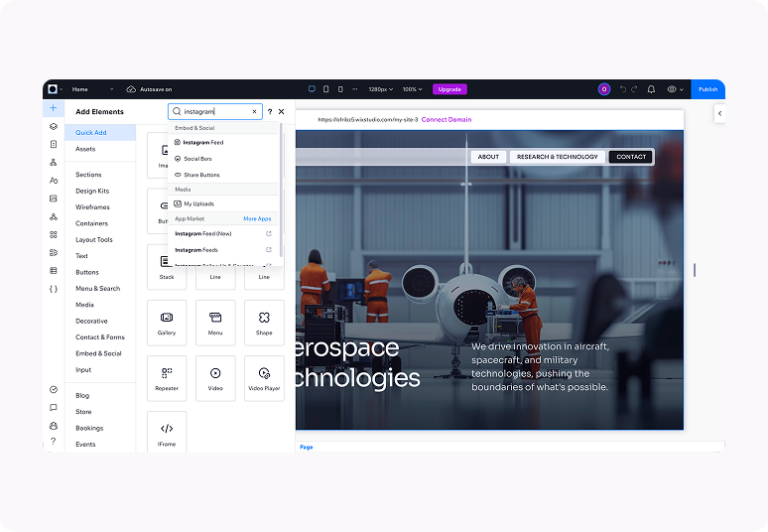
Task: Open the user avatar icon
Action: coord(604,89)
